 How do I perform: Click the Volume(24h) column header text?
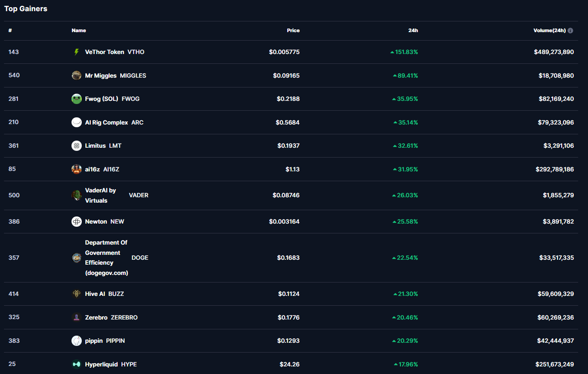(549, 30)
